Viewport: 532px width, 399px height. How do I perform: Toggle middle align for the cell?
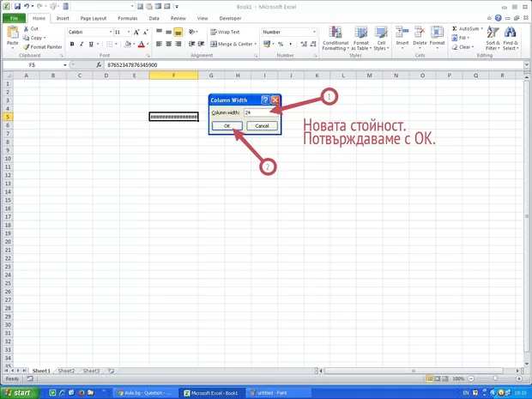pos(168,32)
